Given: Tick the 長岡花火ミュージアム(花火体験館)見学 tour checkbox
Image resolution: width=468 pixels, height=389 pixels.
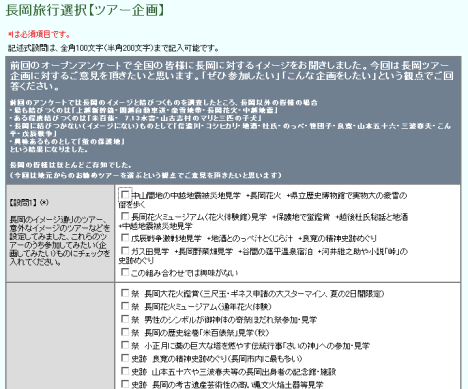Looking at the screenshot, I should (x=125, y=217).
